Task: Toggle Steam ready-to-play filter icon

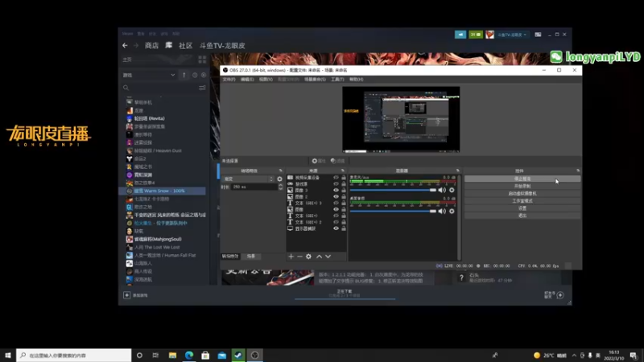Action: coord(204,75)
